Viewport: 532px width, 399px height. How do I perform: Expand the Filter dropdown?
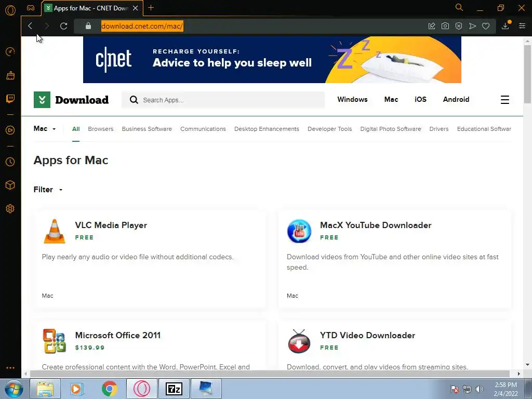[48, 190]
